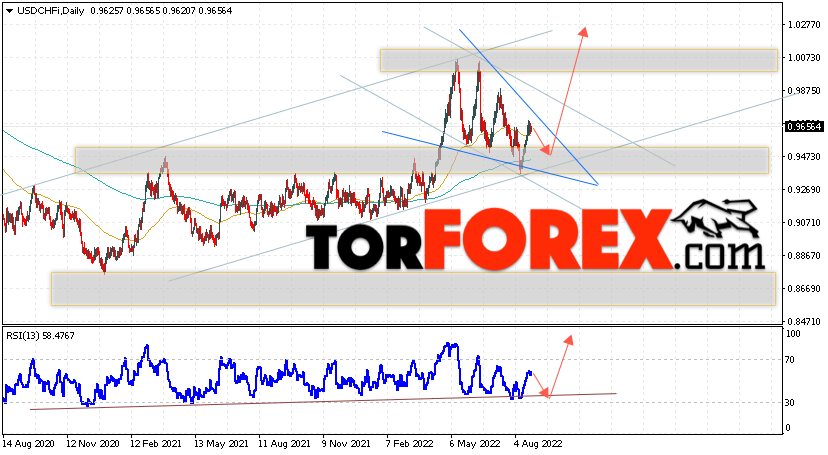Viewport: 828px width, 455px height.
Task: Click the USDCHFi,Daily symbol title
Action: pos(51,11)
